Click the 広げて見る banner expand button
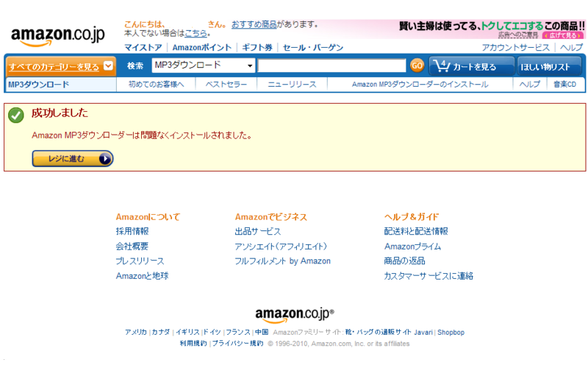The image size is (588, 368). [x=563, y=35]
